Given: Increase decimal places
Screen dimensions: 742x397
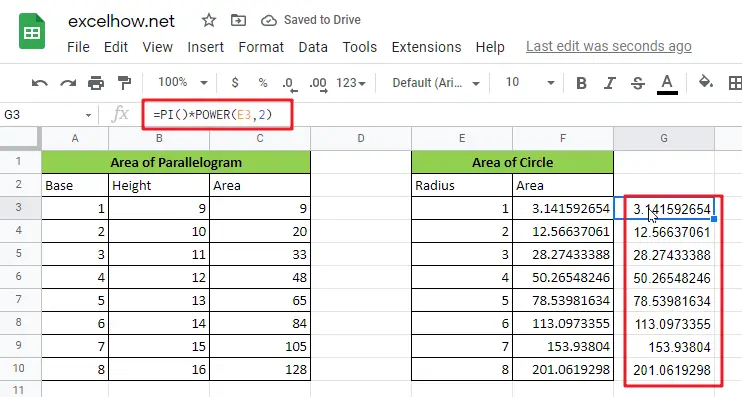Looking at the screenshot, I should tap(318, 84).
